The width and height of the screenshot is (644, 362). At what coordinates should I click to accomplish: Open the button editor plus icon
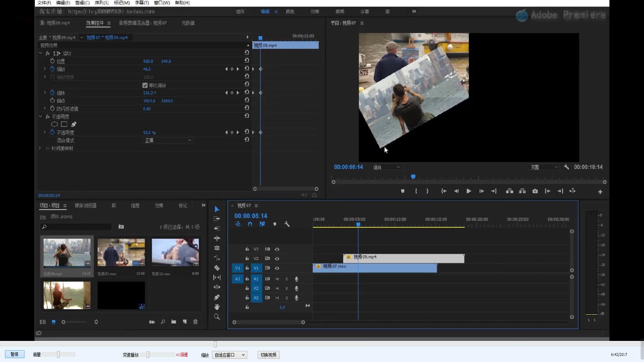pos(600,192)
